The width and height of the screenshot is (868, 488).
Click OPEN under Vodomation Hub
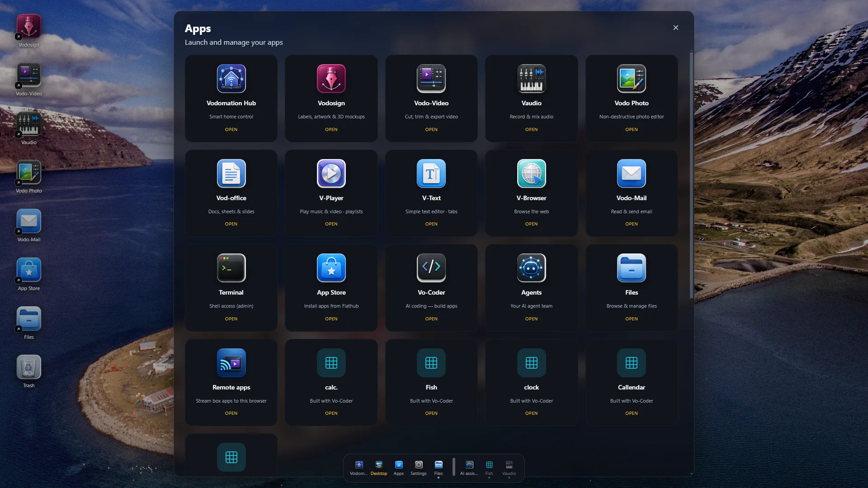pyautogui.click(x=231, y=130)
